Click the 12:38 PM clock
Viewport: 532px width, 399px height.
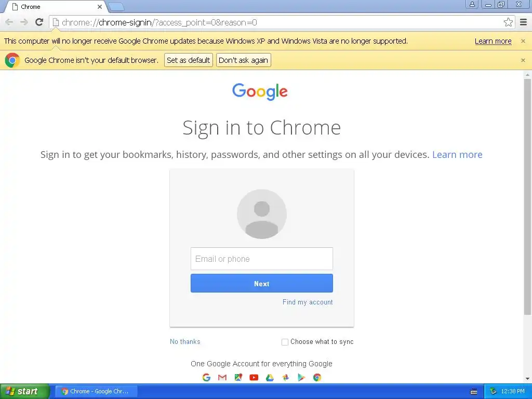pyautogui.click(x=513, y=391)
